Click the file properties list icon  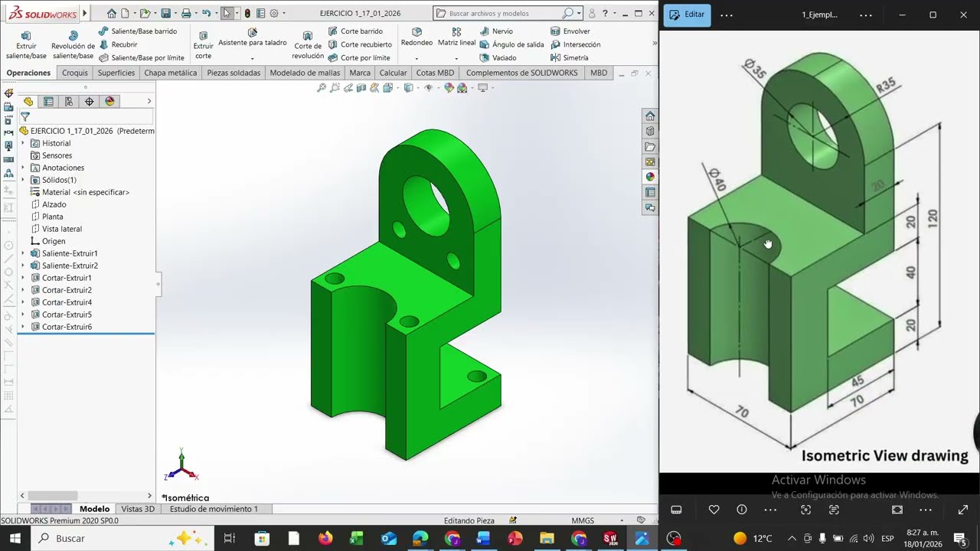260,13
